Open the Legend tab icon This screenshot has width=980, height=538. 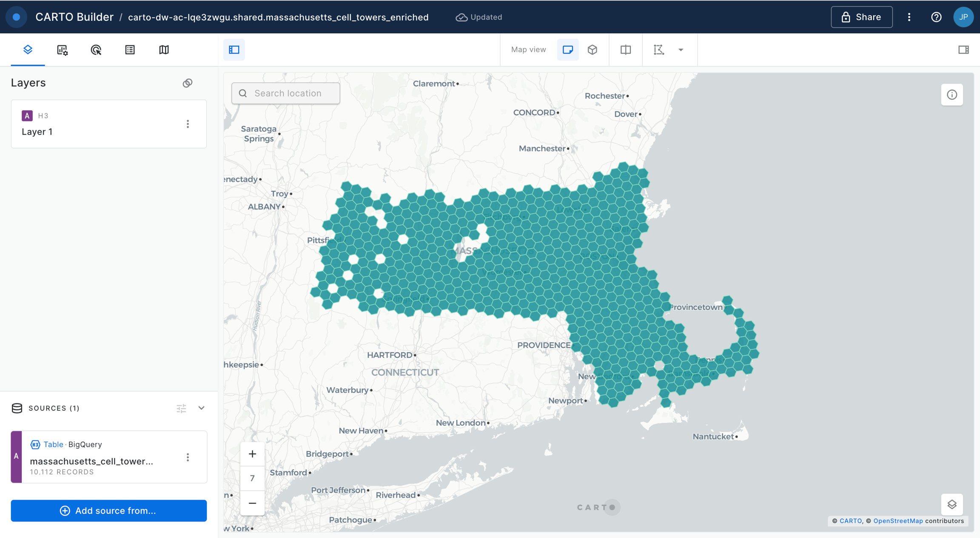(x=130, y=50)
